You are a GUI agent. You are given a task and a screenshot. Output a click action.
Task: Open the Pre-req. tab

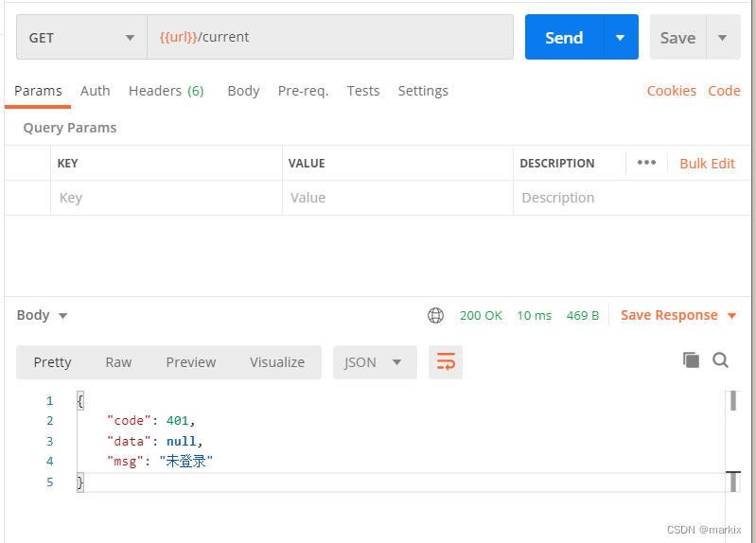click(x=304, y=91)
